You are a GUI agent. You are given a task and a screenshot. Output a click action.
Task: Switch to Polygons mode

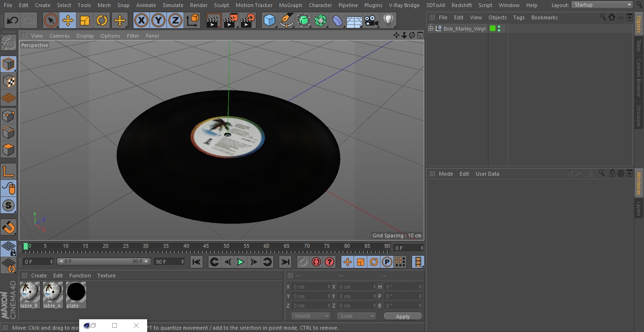[9, 150]
